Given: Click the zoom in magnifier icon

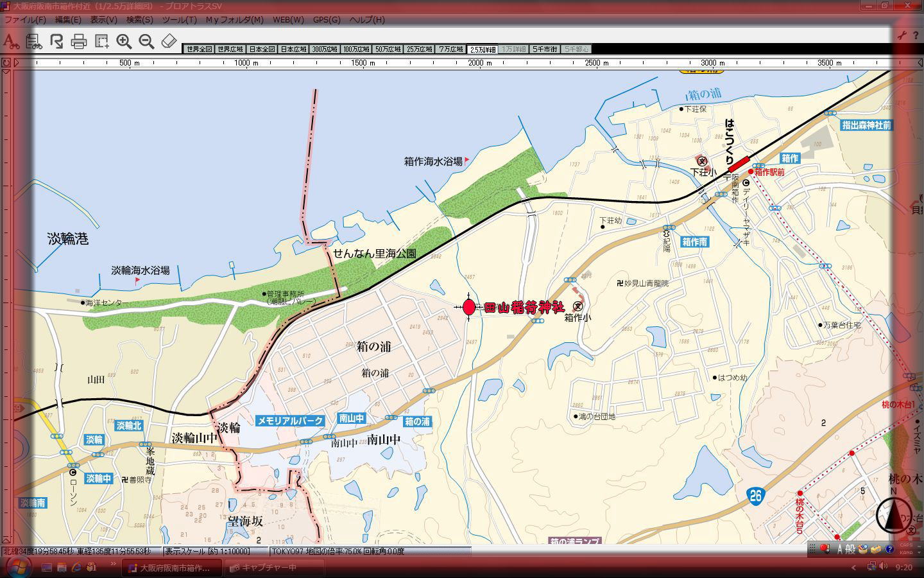Looking at the screenshot, I should click(x=124, y=42).
